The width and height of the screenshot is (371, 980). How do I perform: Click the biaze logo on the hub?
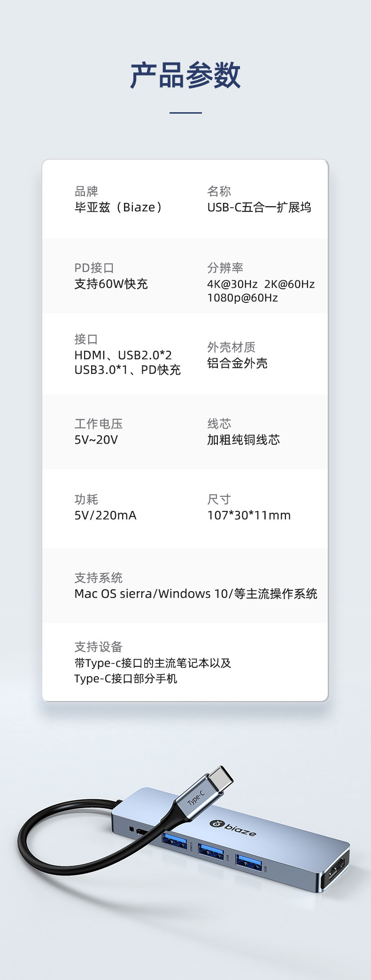point(233,828)
